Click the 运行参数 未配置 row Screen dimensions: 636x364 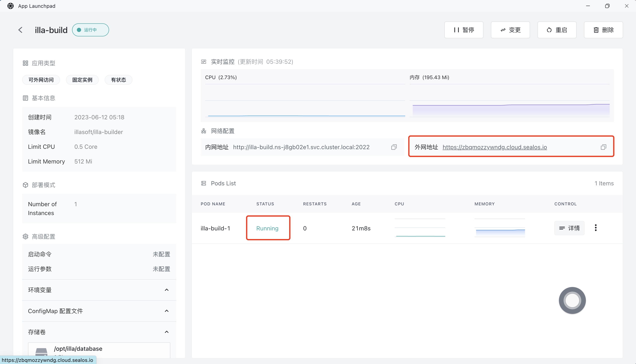[99, 269]
